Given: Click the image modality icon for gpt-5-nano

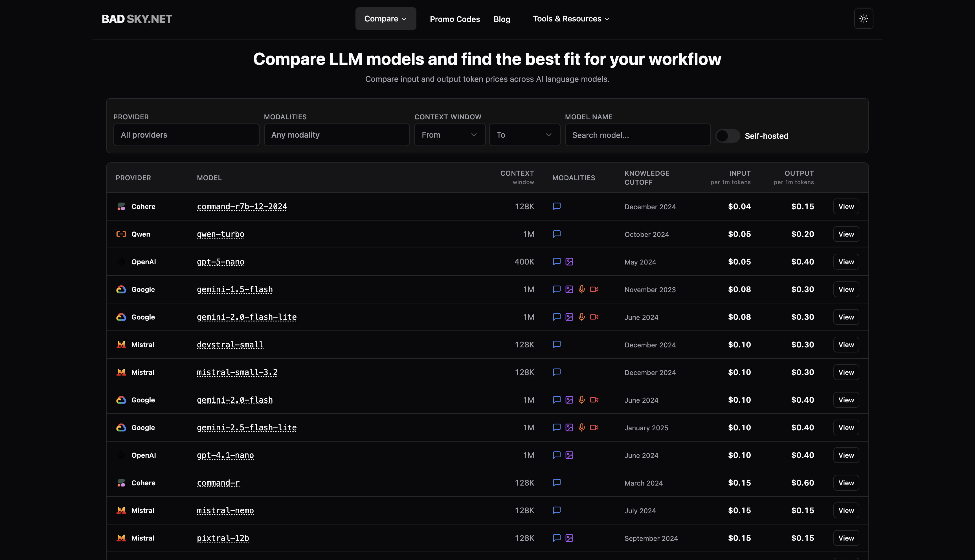Looking at the screenshot, I should (x=569, y=262).
